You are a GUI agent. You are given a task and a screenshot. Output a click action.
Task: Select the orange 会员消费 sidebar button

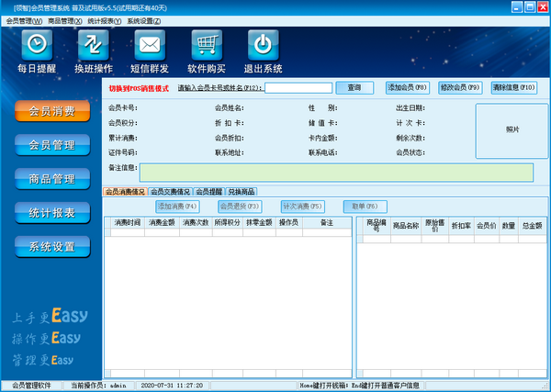tap(52, 111)
